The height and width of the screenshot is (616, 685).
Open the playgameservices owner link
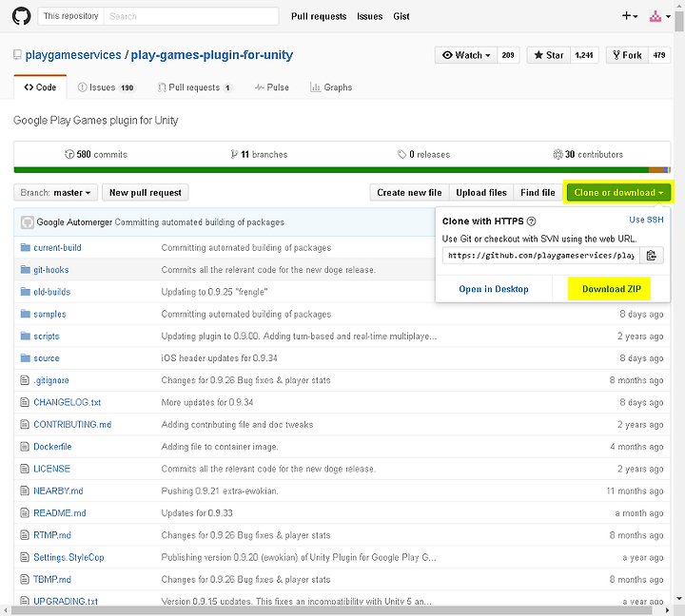[73, 55]
